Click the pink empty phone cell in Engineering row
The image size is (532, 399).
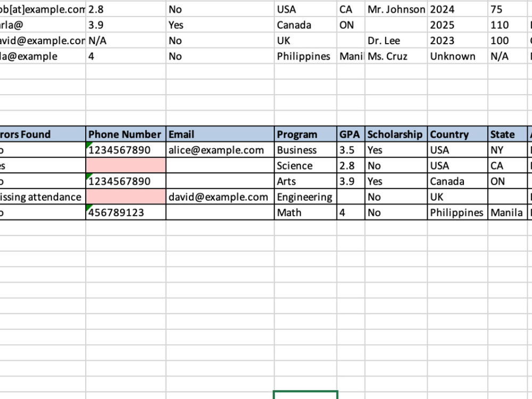tap(126, 196)
